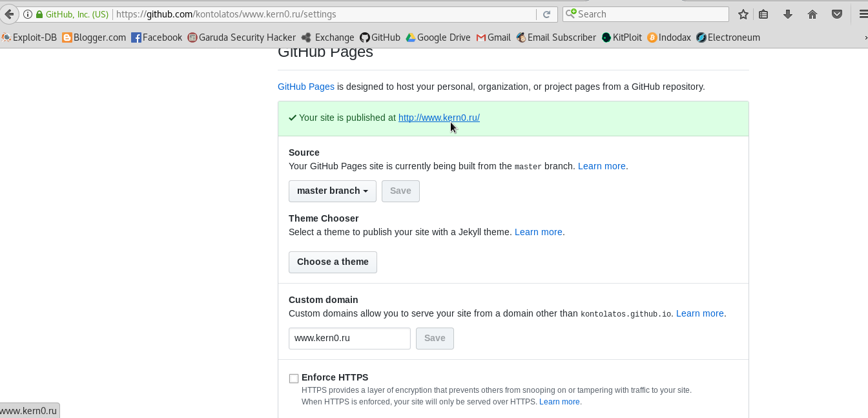Click the Pocket save icon
868x418 pixels.
[x=837, y=14]
